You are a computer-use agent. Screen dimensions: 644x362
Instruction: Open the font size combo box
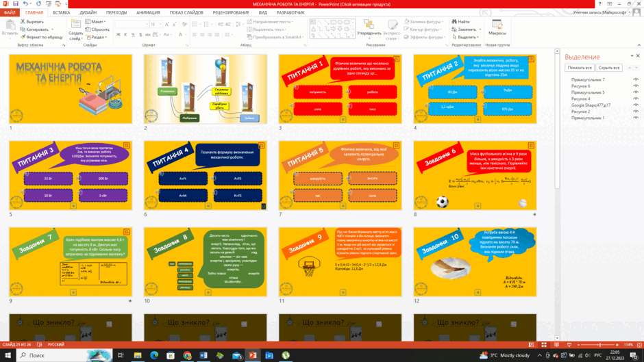tap(156, 25)
